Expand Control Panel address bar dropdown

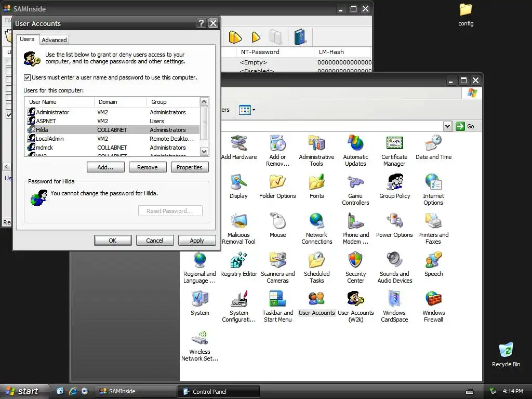(x=447, y=126)
